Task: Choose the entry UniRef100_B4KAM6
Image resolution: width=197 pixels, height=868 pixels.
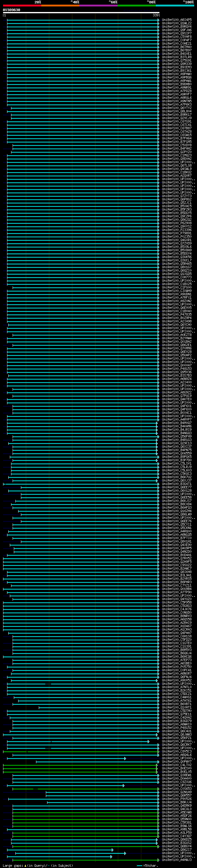Action: tap(177, 426)
